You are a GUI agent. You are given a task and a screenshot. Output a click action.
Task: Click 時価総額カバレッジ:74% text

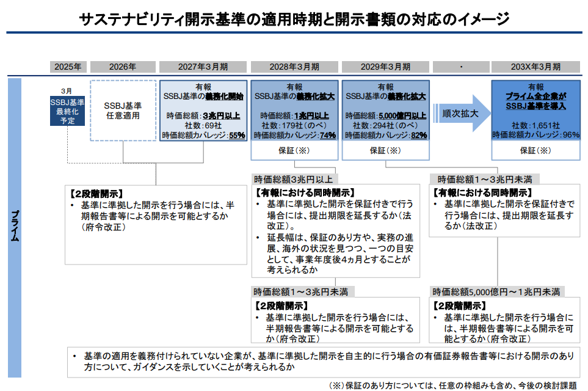click(294, 135)
